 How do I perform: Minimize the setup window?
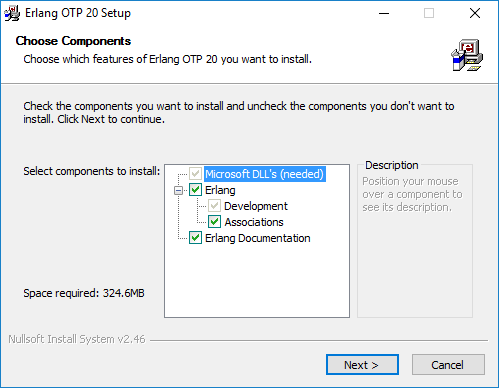point(384,13)
